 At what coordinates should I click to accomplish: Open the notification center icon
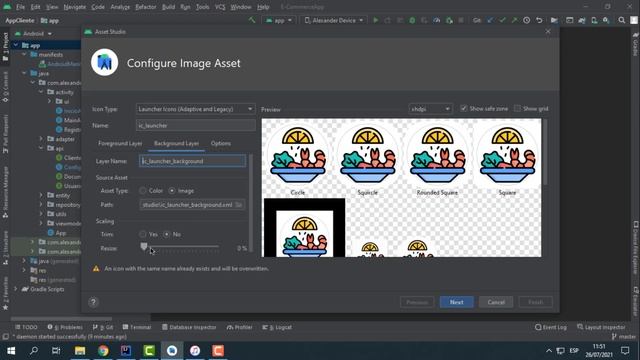pyautogui.click(x=625, y=351)
